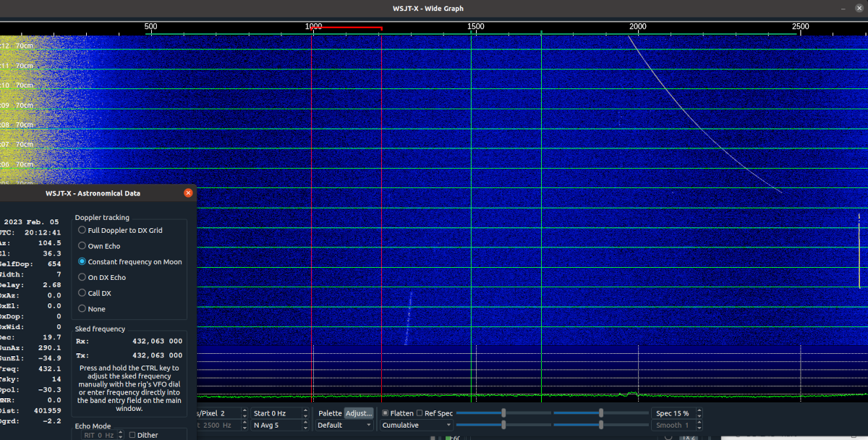
Task: Click the N Avg 5 field
Action: pos(281,426)
